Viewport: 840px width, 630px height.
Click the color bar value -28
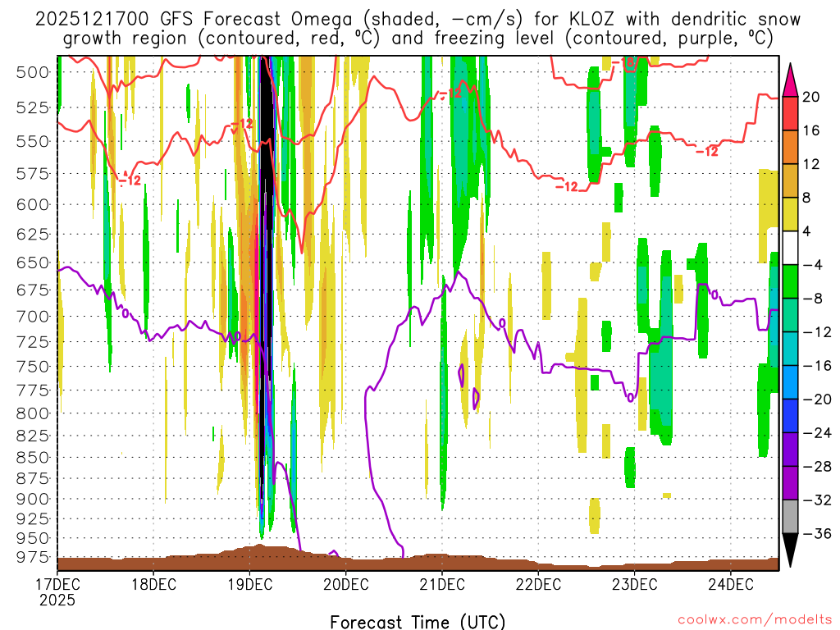tap(817, 467)
